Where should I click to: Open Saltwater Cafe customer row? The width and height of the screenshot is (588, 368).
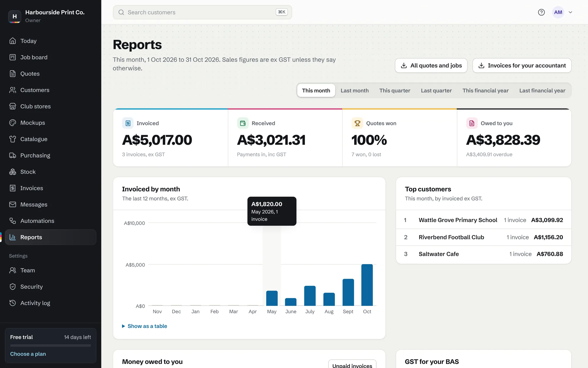click(483, 254)
